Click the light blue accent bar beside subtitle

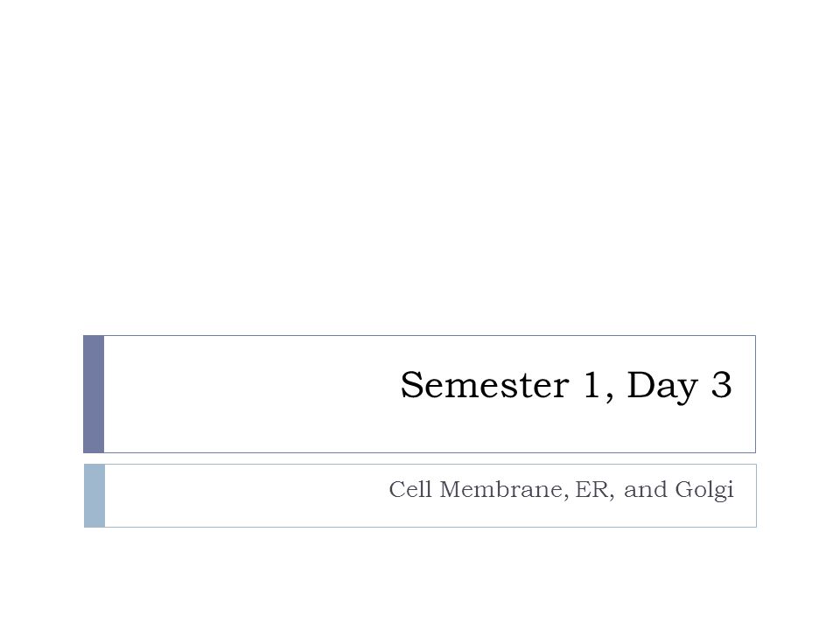point(94,495)
